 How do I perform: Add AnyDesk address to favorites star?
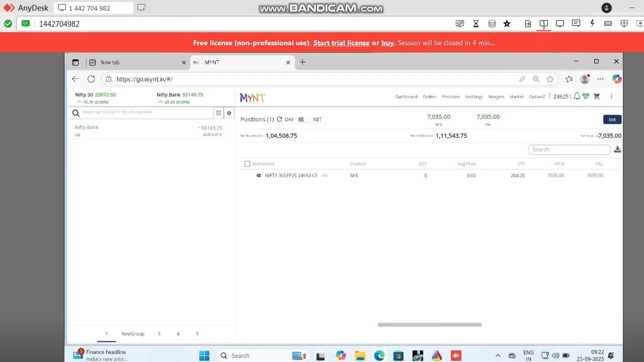507,24
